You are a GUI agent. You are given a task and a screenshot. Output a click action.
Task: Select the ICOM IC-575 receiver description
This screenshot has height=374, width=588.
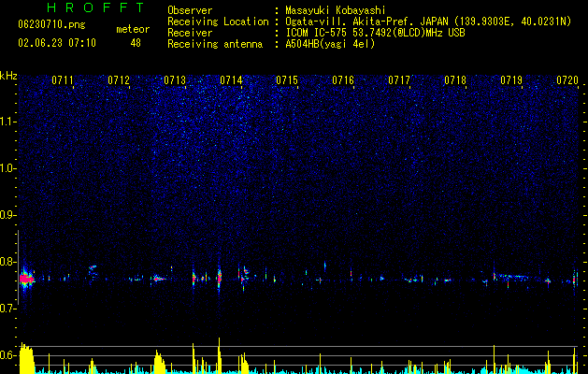[x=375, y=33]
